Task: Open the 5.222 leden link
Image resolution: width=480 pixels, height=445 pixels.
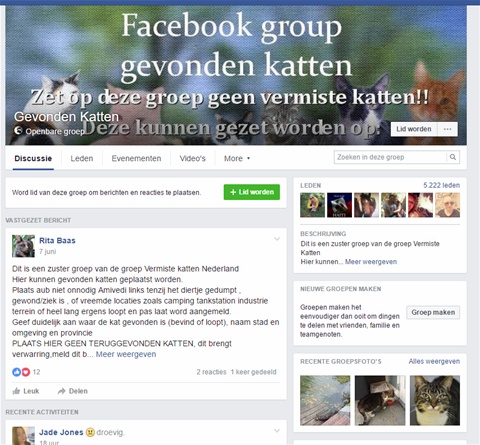Action: click(441, 185)
